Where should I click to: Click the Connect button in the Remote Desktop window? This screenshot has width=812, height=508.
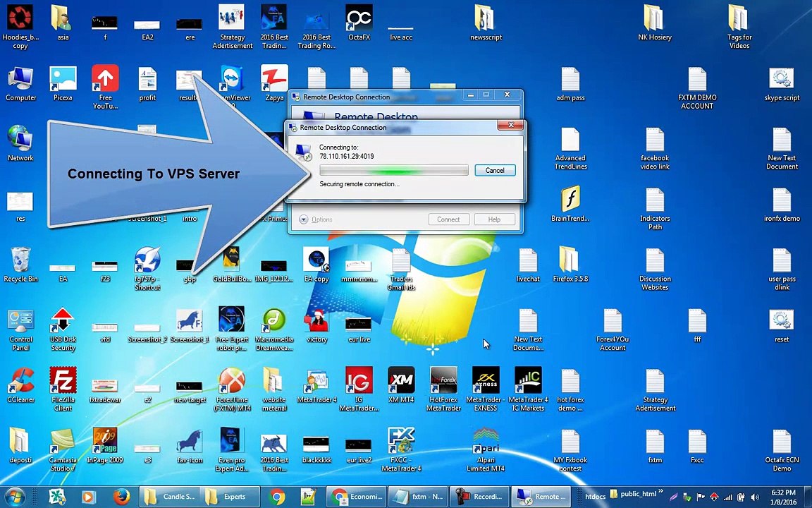(448, 219)
